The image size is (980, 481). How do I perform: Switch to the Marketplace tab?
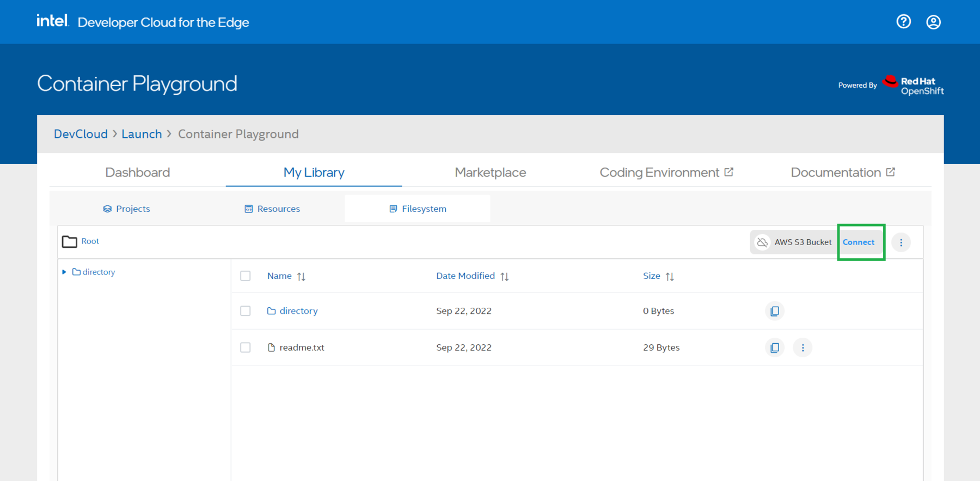click(490, 173)
